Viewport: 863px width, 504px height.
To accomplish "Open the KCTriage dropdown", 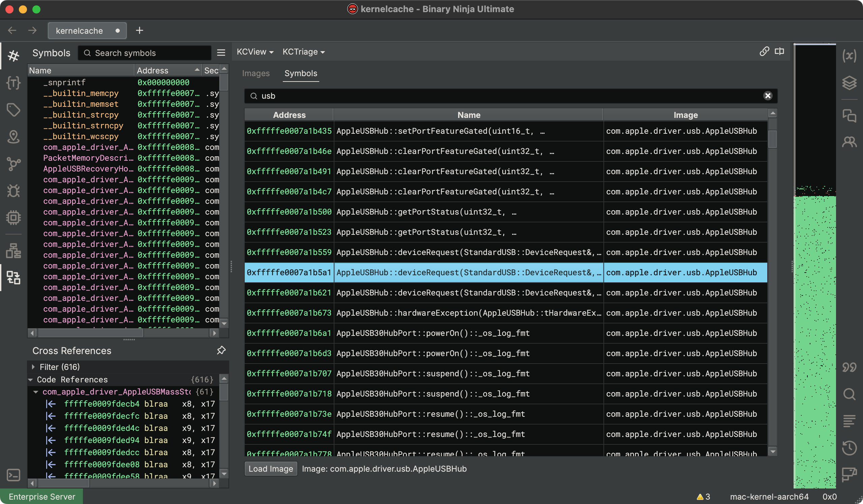I will click(303, 52).
